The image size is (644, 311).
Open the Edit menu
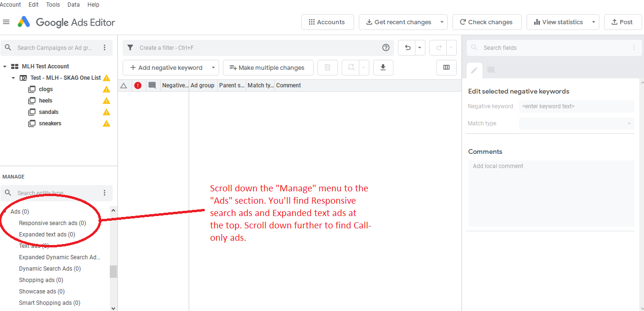(x=34, y=4)
